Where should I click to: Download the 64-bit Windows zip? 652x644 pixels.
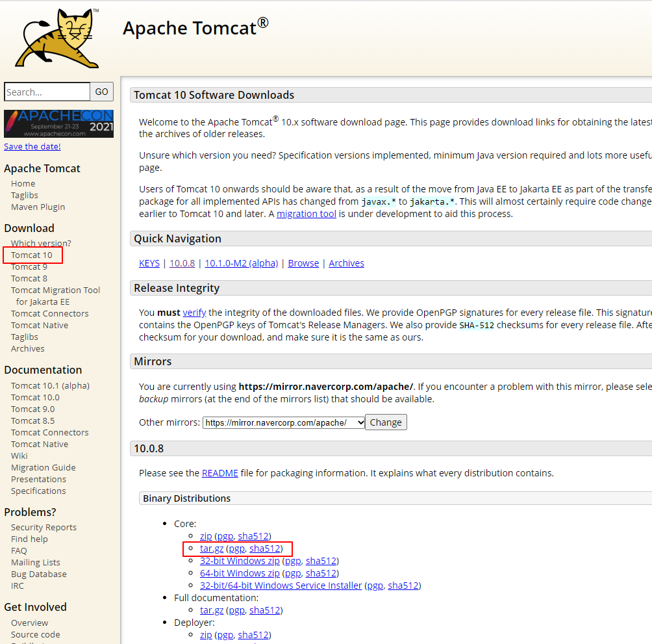(240, 573)
